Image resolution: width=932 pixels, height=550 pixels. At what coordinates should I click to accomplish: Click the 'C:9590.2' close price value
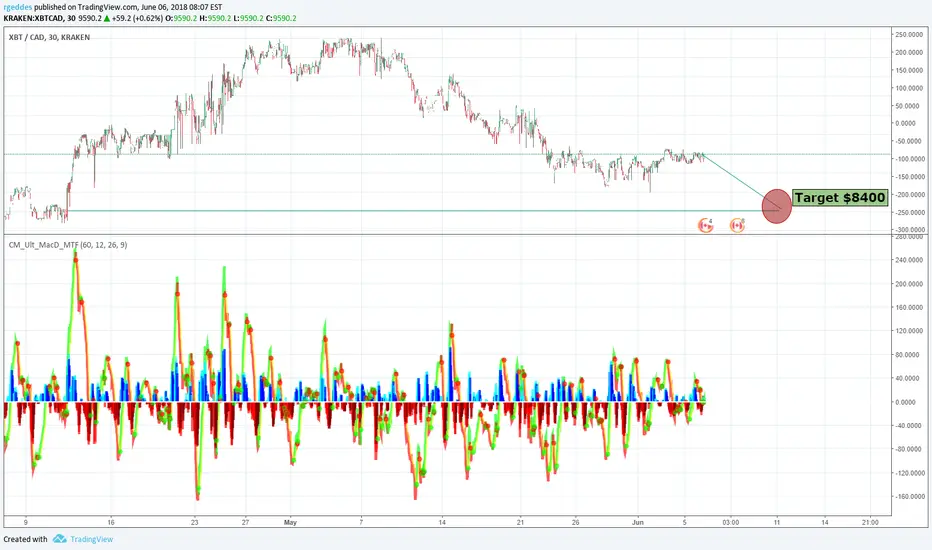click(x=281, y=18)
